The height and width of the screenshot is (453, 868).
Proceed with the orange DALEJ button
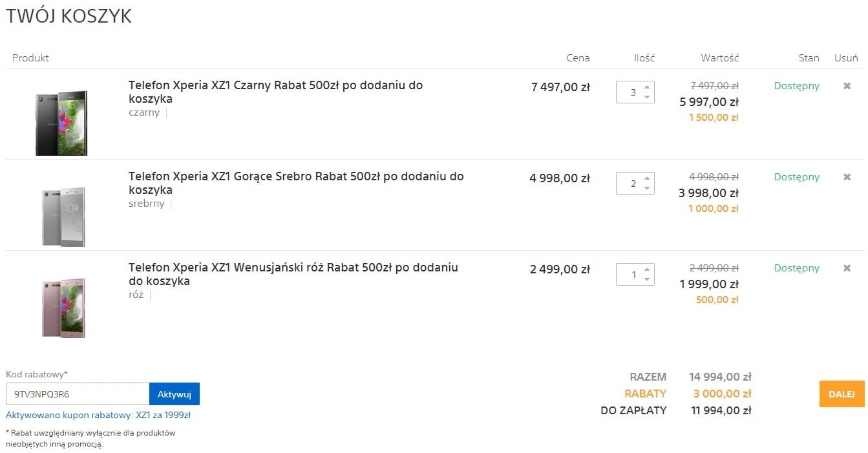click(842, 394)
